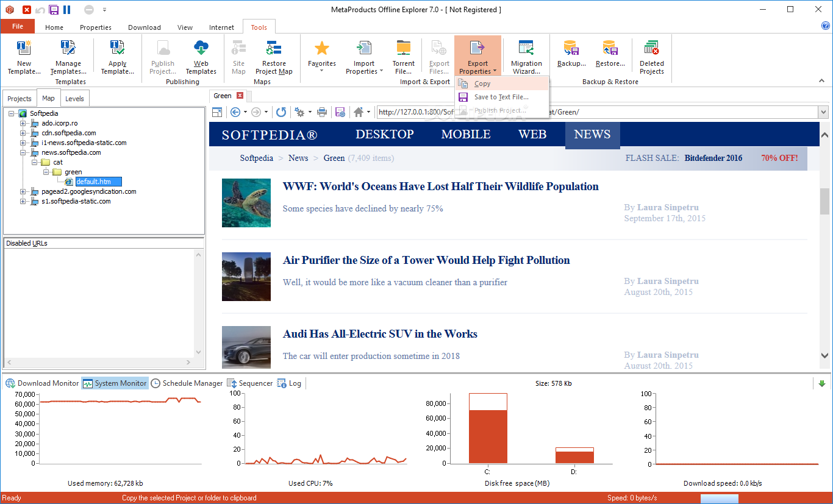Open the Download Monitor tab
This screenshot has width=833, height=504.
pos(42,383)
